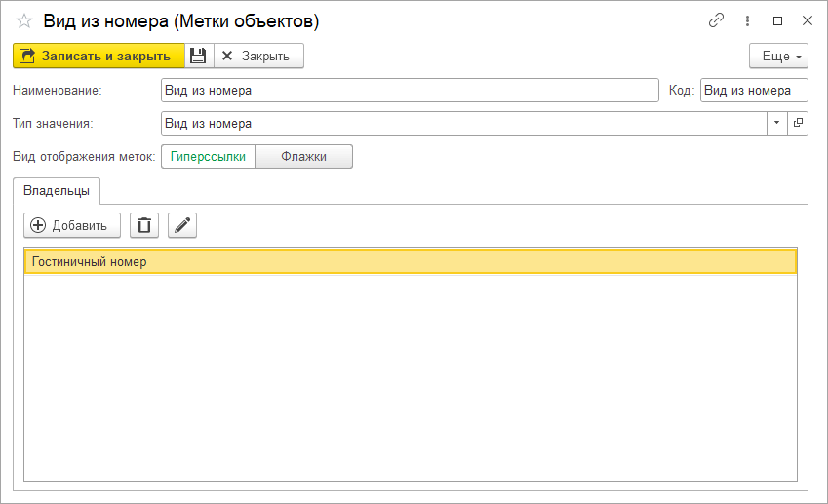
Task: Click the get link chain icon
Action: click(717, 20)
